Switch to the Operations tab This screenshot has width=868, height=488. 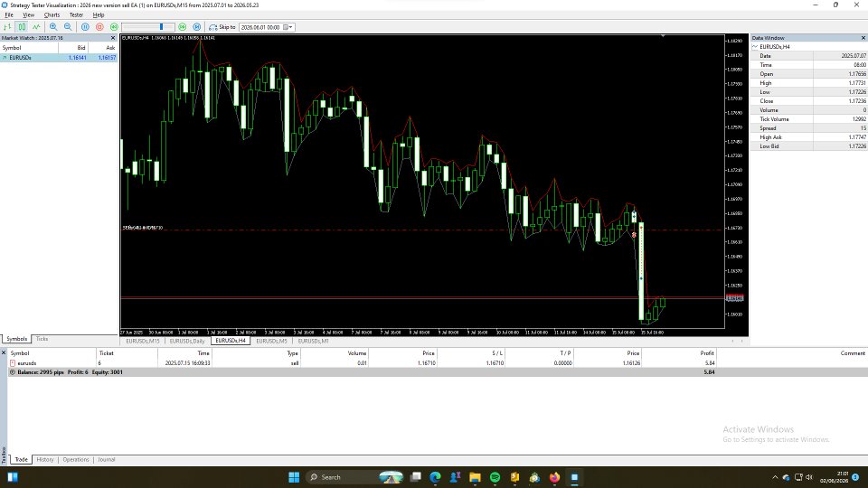point(76,460)
